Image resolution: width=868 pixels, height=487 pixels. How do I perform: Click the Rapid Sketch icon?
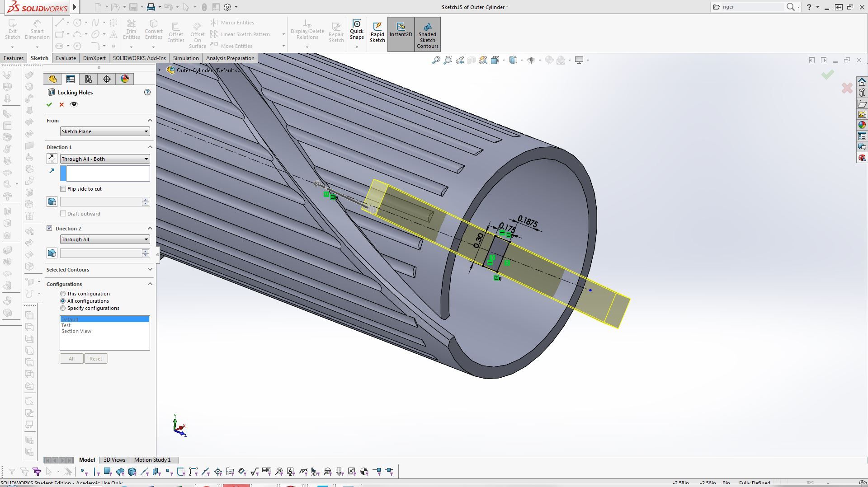pyautogui.click(x=377, y=32)
